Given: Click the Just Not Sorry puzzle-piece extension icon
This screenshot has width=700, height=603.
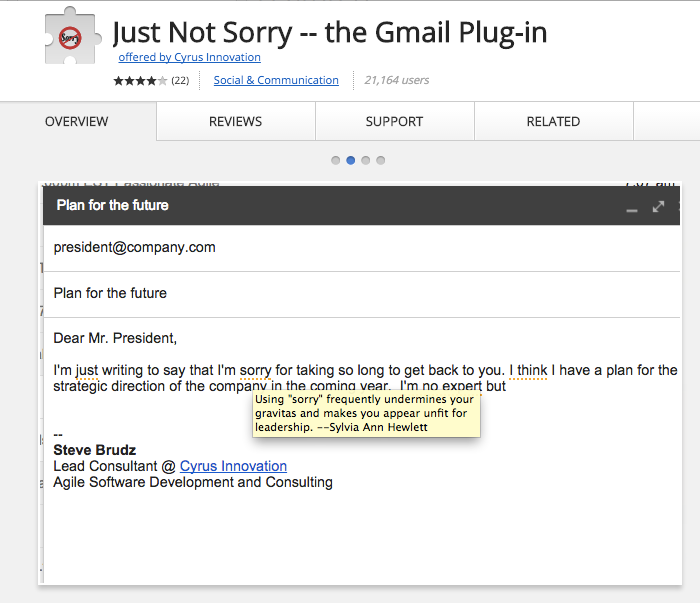Looking at the screenshot, I should coord(72,36).
